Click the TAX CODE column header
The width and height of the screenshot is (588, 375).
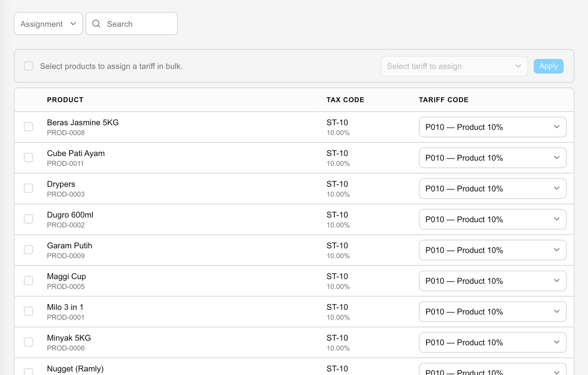pyautogui.click(x=345, y=100)
